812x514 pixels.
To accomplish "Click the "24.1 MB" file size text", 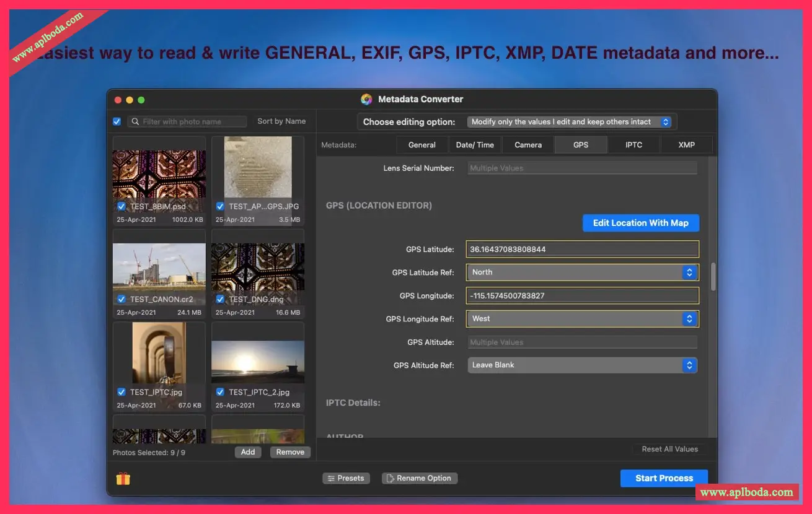I will click(190, 313).
